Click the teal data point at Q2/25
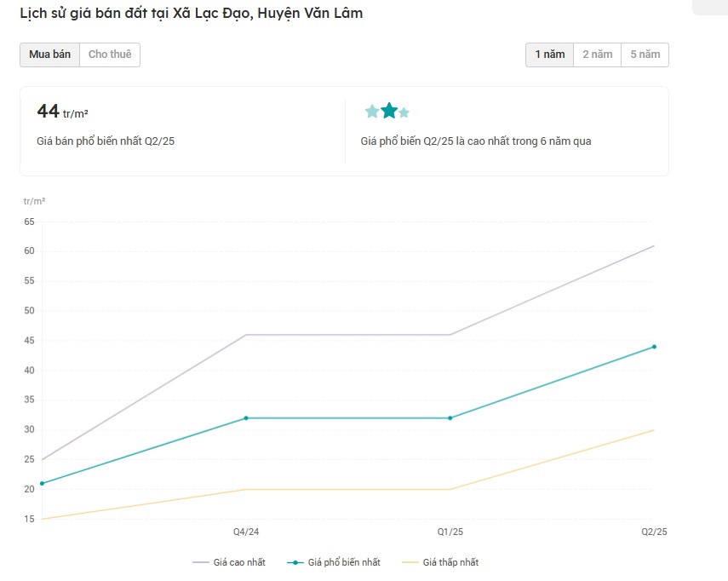The width and height of the screenshot is (728, 581). pyautogui.click(x=654, y=347)
